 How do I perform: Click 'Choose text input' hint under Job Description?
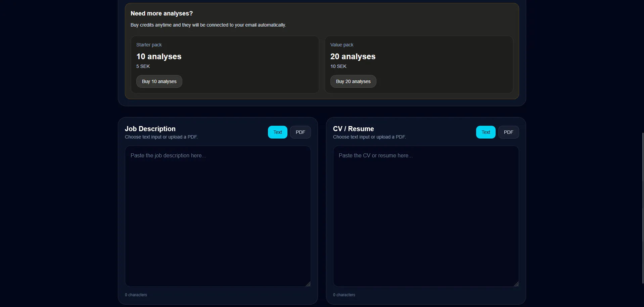click(x=161, y=137)
